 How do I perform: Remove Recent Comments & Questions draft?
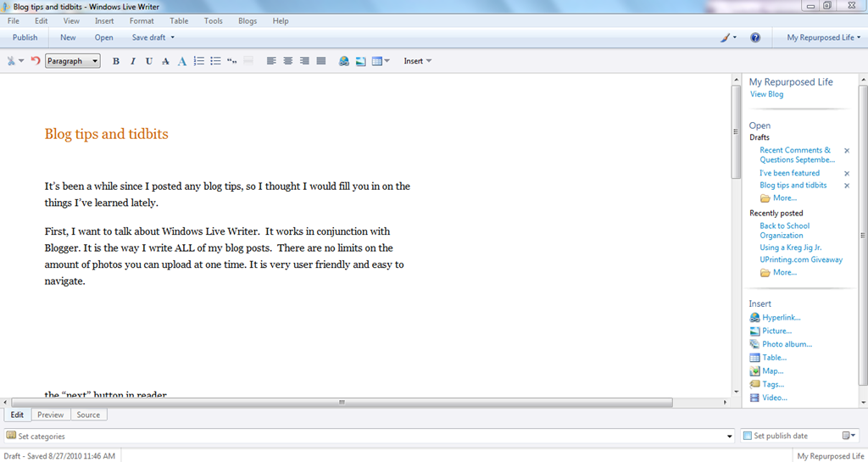847,151
